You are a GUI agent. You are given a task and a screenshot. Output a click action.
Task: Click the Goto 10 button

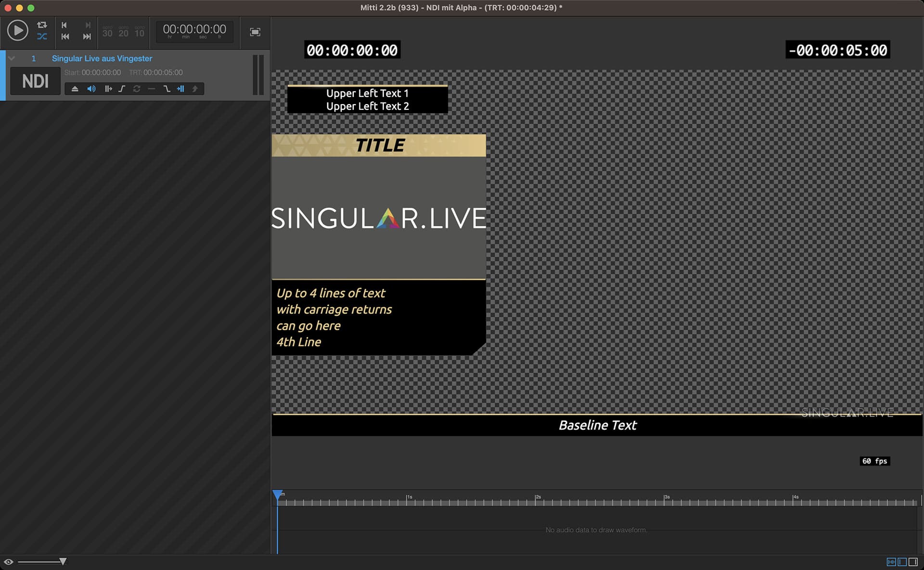click(x=140, y=32)
